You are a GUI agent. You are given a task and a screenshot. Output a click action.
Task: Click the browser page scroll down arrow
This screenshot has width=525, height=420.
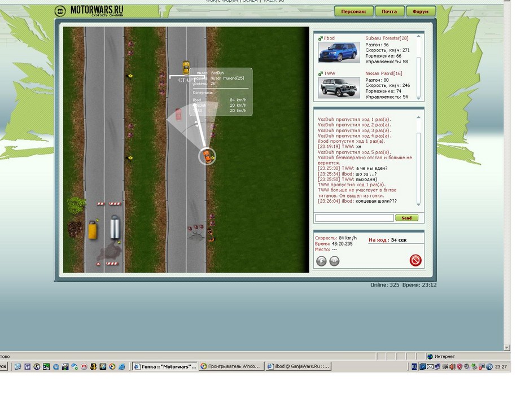click(x=507, y=348)
